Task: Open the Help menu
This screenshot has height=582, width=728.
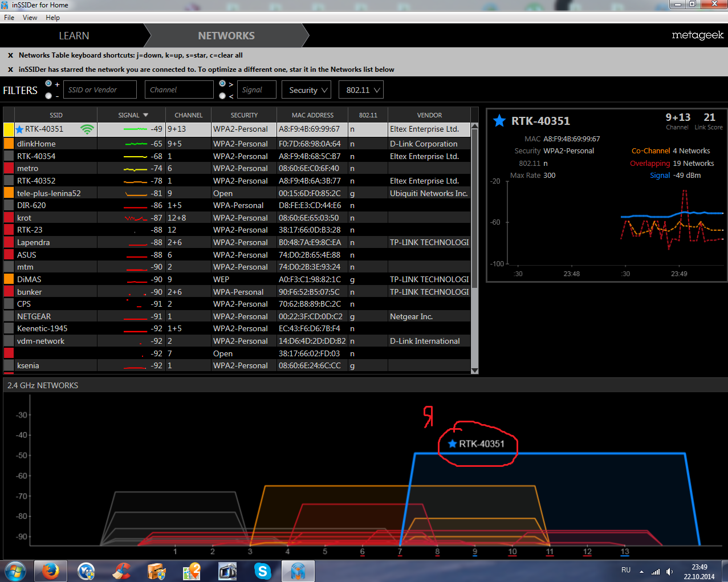Action: tap(52, 18)
